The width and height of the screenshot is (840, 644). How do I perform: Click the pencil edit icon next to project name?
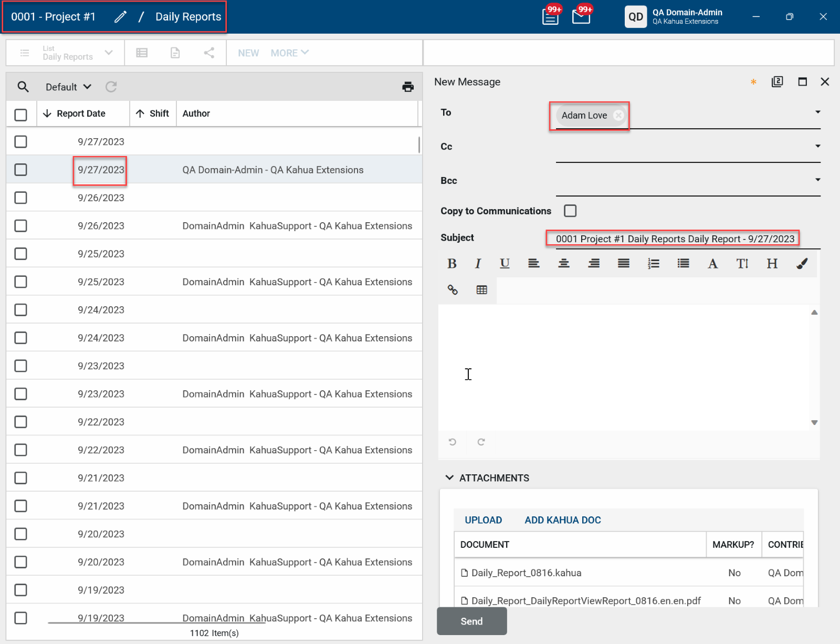click(x=120, y=17)
